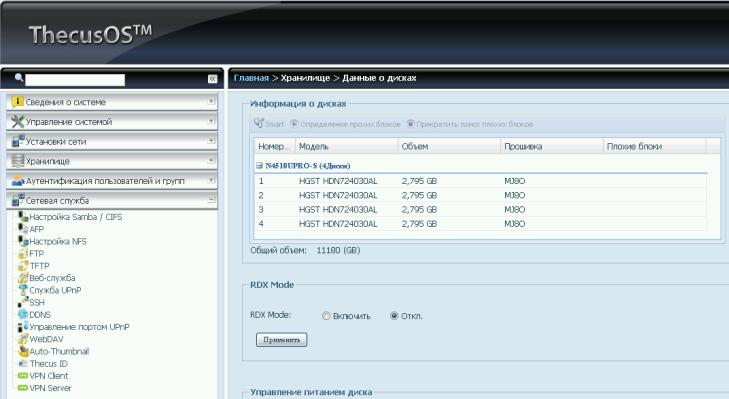This screenshot has width=729, height=399.
Task: Click the Smart toolbar icon
Action: (x=258, y=124)
